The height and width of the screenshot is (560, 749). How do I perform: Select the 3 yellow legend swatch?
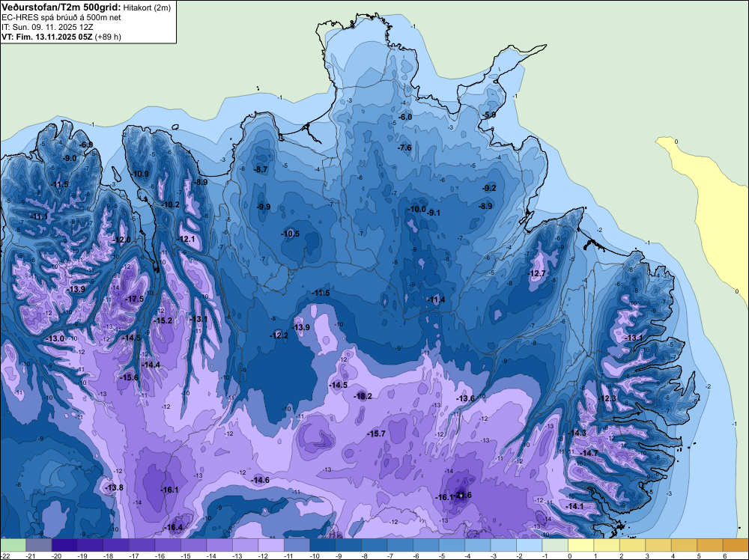click(x=658, y=545)
